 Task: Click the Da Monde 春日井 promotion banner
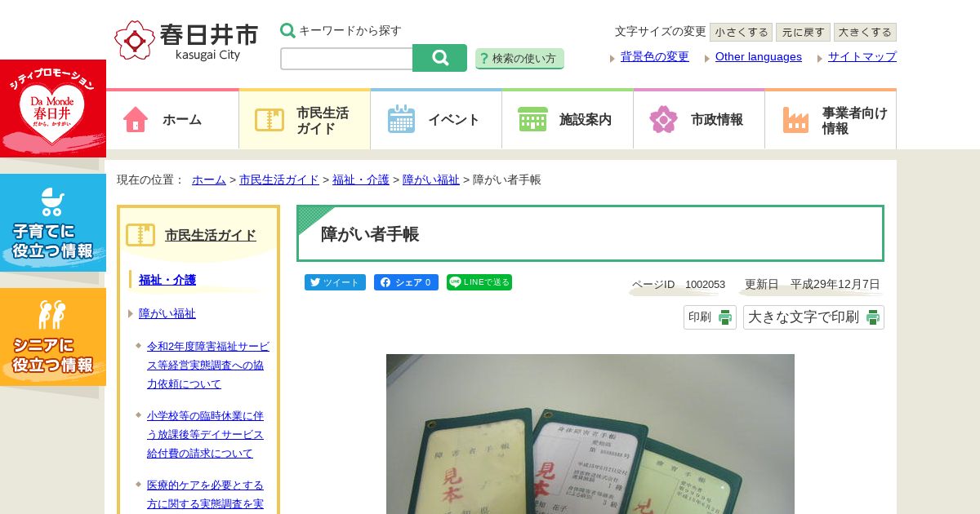coord(53,109)
